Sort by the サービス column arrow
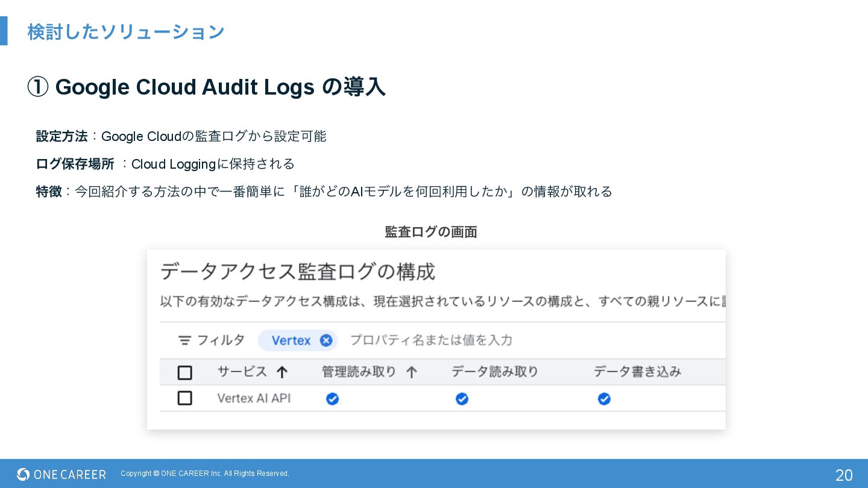Image resolution: width=868 pixels, height=488 pixels. coord(281,372)
